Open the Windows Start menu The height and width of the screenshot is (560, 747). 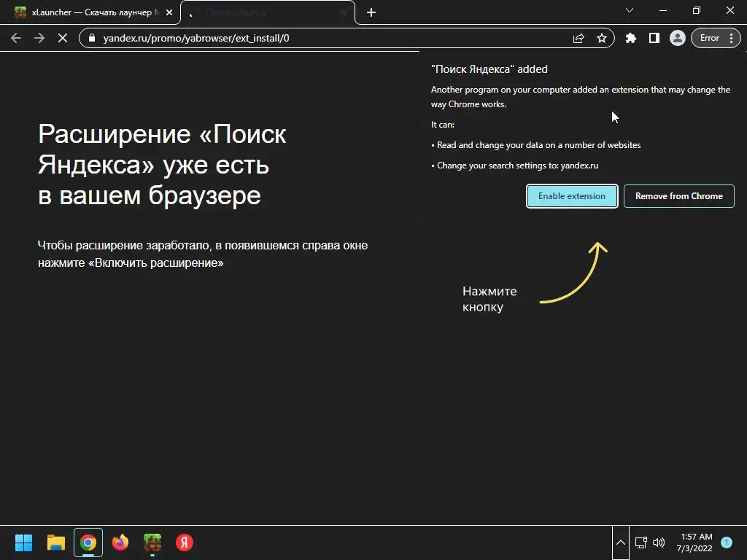23,542
